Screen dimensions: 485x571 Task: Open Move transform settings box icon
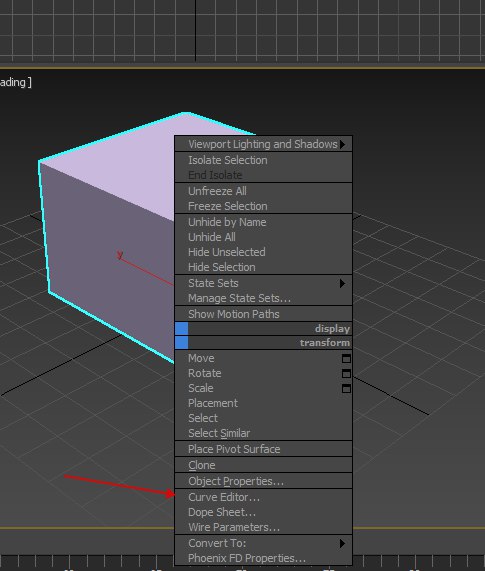tap(346, 359)
